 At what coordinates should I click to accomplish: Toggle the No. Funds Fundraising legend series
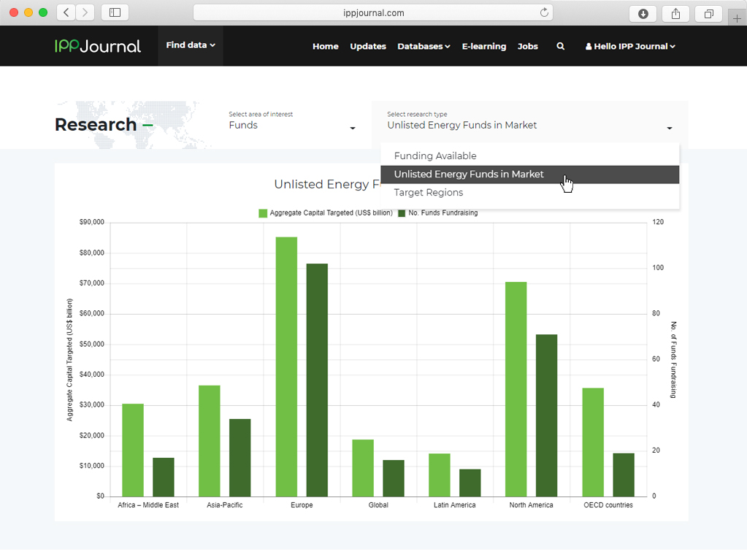[437, 213]
